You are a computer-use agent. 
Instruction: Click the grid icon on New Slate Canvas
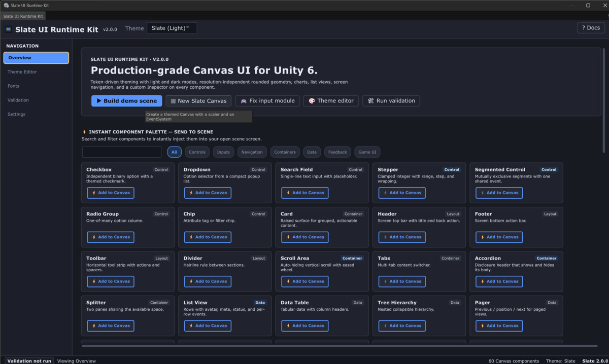point(173,101)
